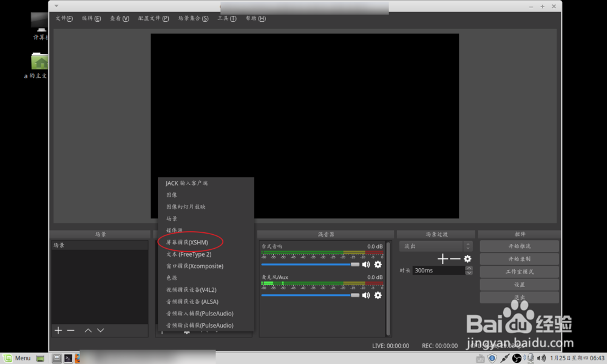Open settings via the 设置 button
The width and height of the screenshot is (607, 364).
[519, 284]
